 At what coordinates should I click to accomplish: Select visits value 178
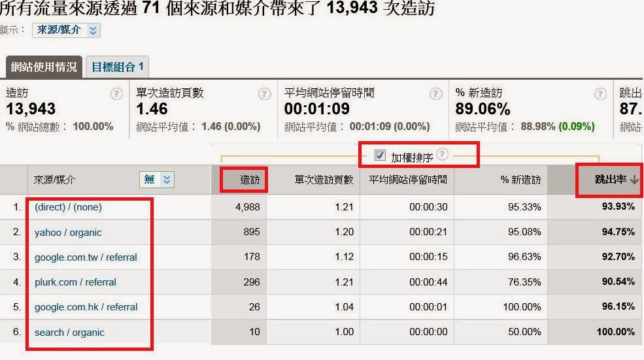(252, 257)
